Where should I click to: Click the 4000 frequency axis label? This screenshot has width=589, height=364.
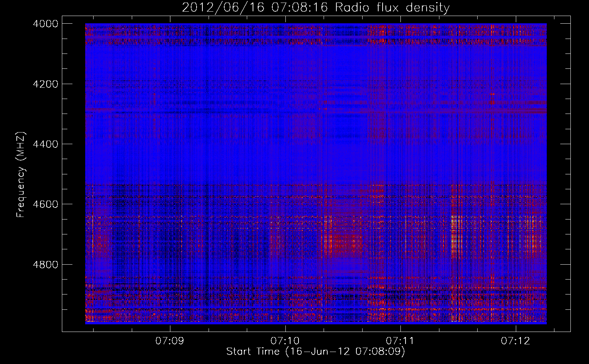(45, 24)
